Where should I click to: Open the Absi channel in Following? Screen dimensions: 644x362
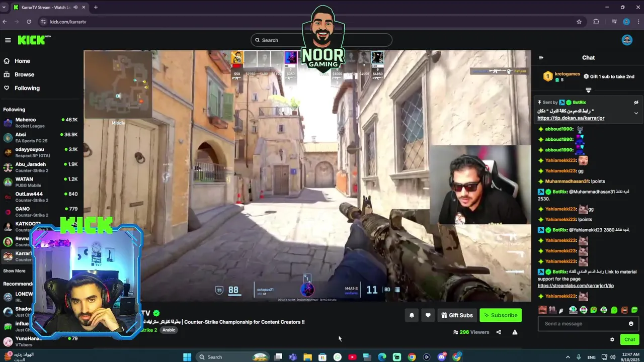(x=40, y=138)
